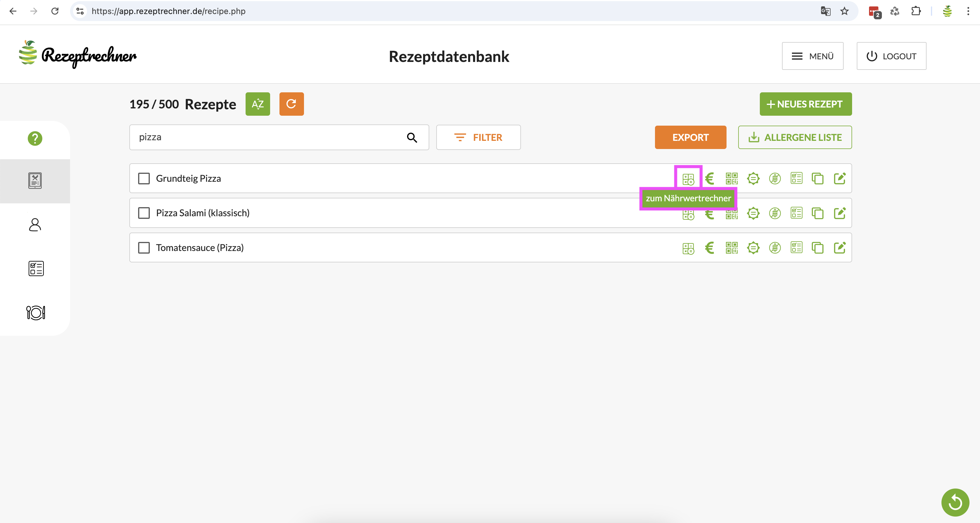
Task: Go back with the browser back arrow
Action: coord(13,11)
